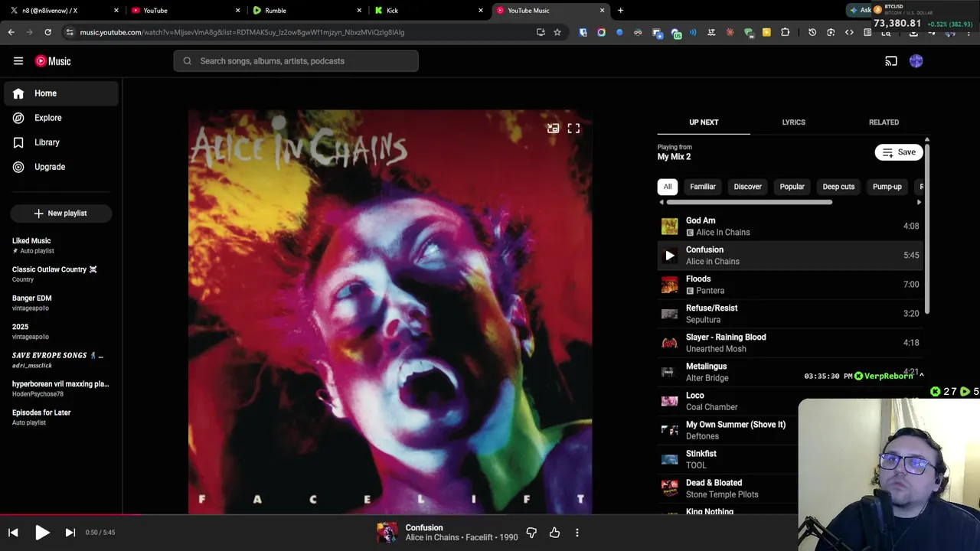
Task: Open the browser extensions puzzle icon
Action: pos(785,32)
